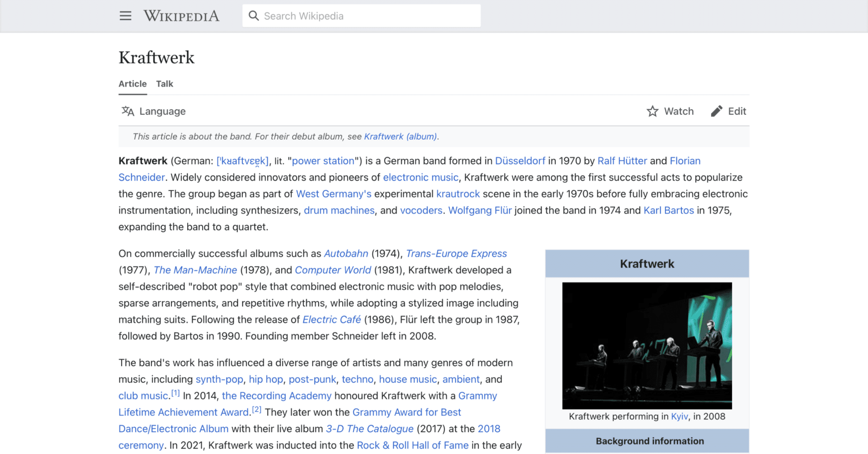The height and width of the screenshot is (454, 868).
Task: Open the Trans-Europe Express link
Action: pyautogui.click(x=457, y=253)
